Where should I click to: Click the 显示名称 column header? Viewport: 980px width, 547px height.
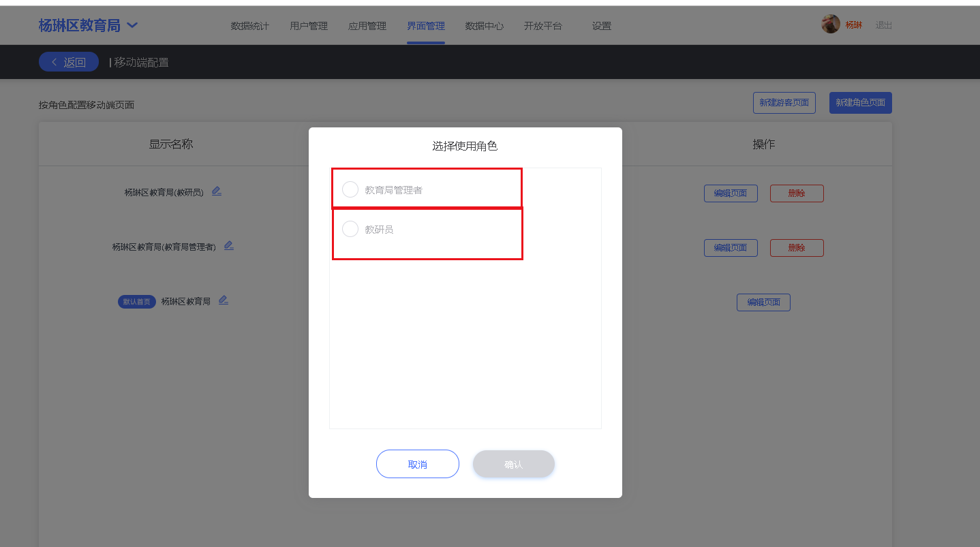[171, 144]
